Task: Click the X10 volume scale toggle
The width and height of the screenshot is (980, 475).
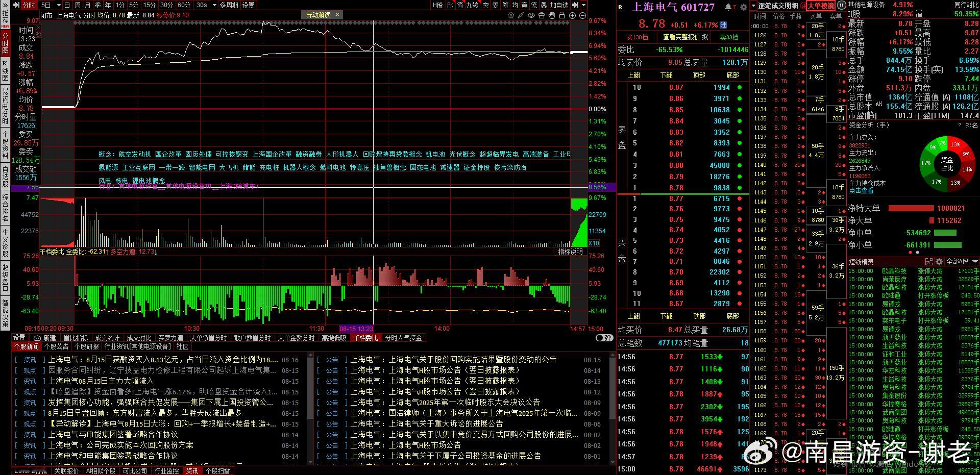Action: tap(594, 243)
